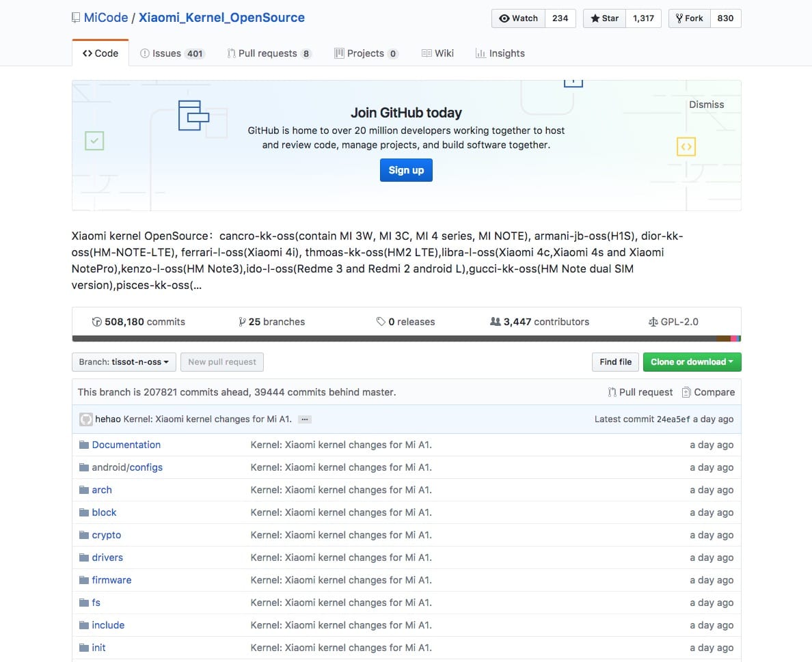Click the Fork button
This screenshot has width=812, height=662.
pos(690,18)
